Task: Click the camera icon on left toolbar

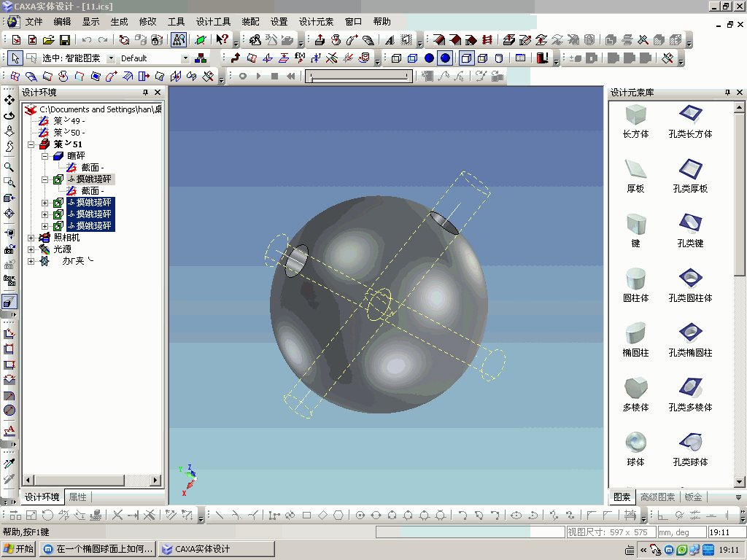Action: [x=9, y=249]
